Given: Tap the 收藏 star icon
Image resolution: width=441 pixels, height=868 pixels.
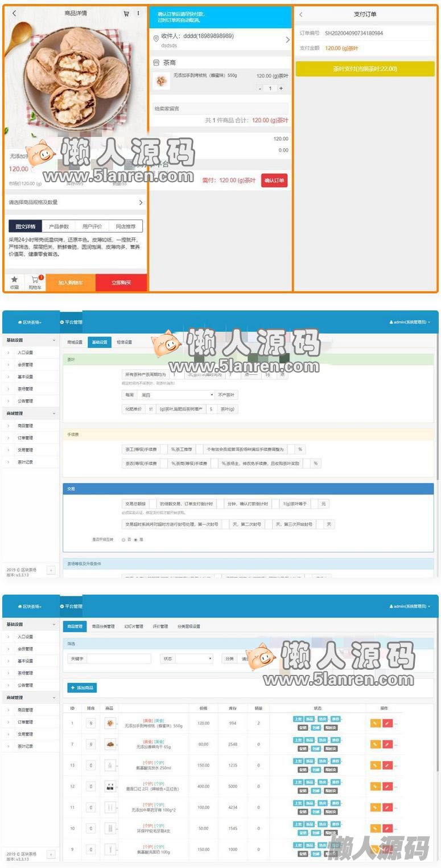Looking at the screenshot, I should pos(14,280).
